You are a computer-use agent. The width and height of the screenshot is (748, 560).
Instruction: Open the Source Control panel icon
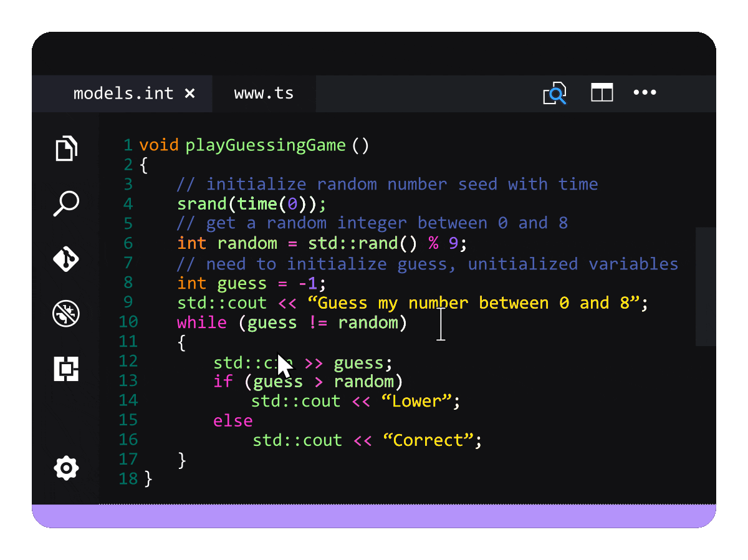(x=66, y=259)
